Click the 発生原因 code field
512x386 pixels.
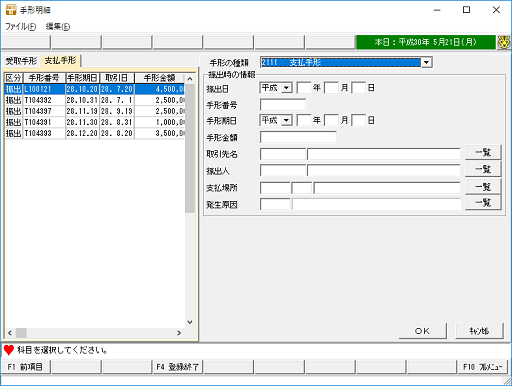pyautogui.click(x=275, y=204)
